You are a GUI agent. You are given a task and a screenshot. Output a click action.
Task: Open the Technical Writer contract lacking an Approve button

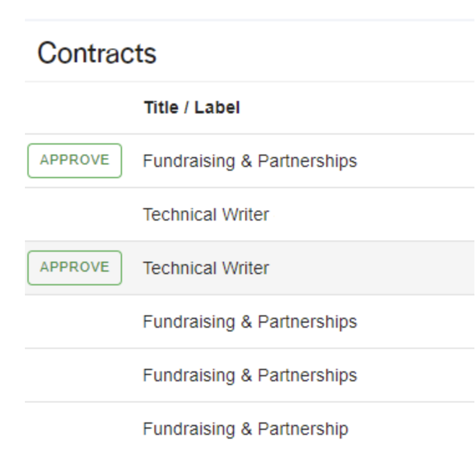(x=205, y=215)
